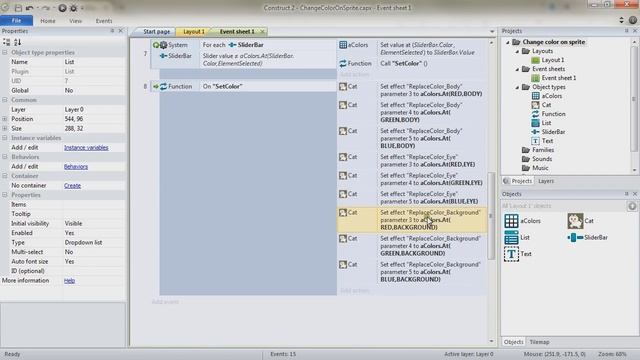This screenshot has width=640, height=360.
Task: Select List object in Objects panel
Action: [517, 238]
